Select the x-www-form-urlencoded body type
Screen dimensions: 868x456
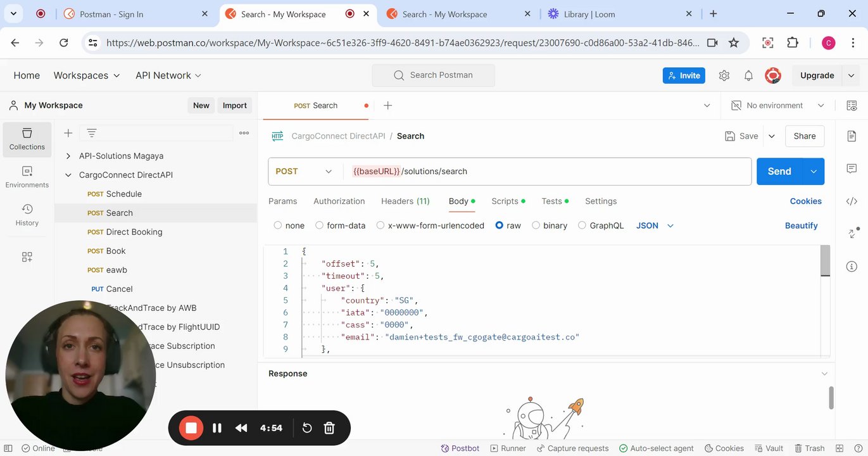coord(381,225)
